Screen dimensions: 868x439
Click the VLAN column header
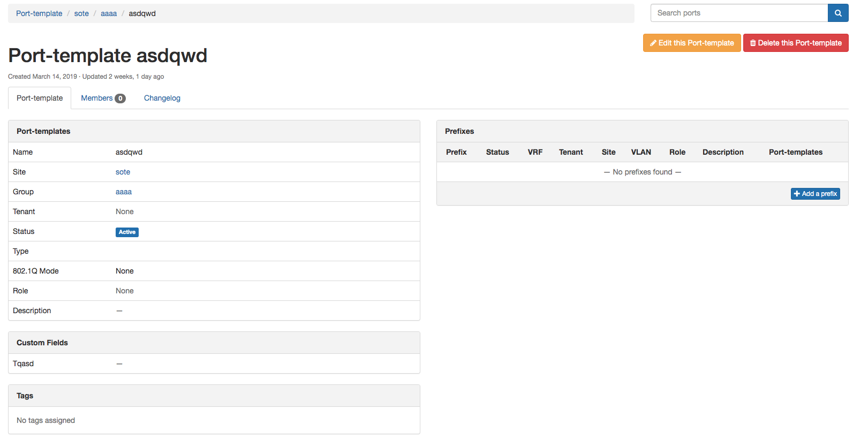click(641, 152)
